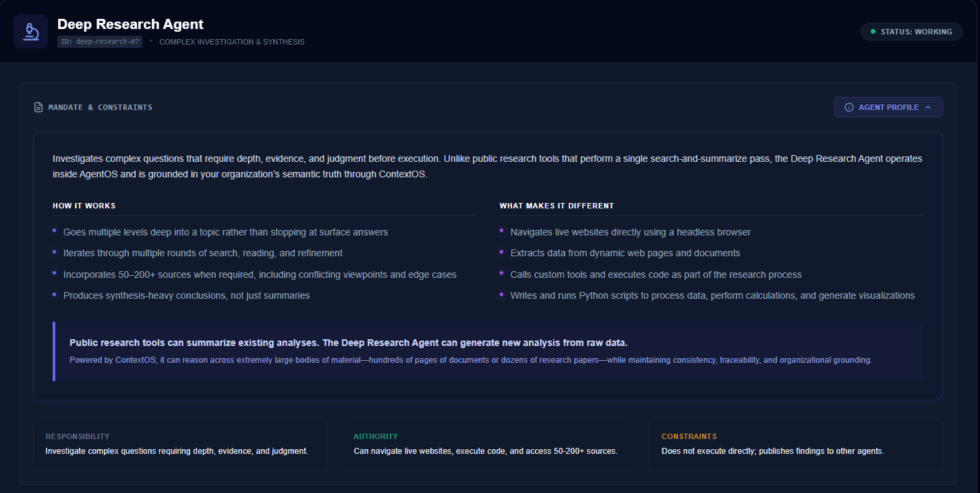Open the Constraints card
The image size is (980, 493).
coord(796,444)
